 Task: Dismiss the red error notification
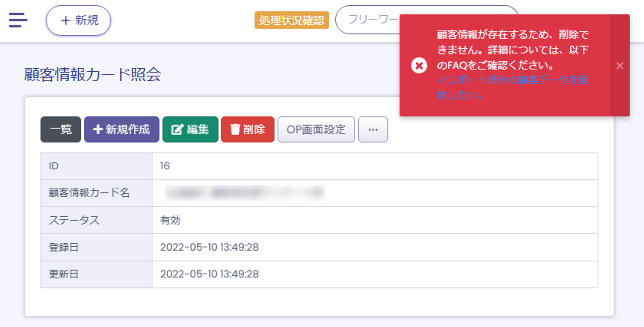pos(620,66)
